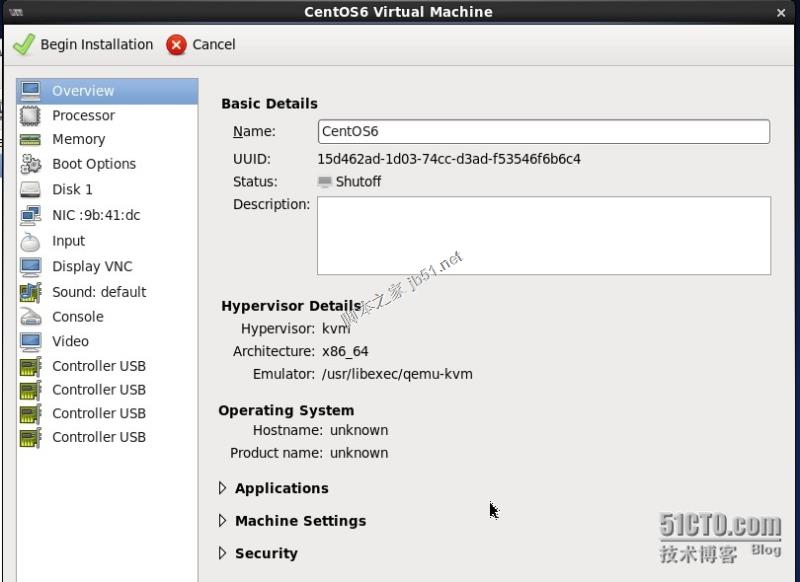Select the Processor chip icon
Viewport: 800px width, 582px height.
30,116
